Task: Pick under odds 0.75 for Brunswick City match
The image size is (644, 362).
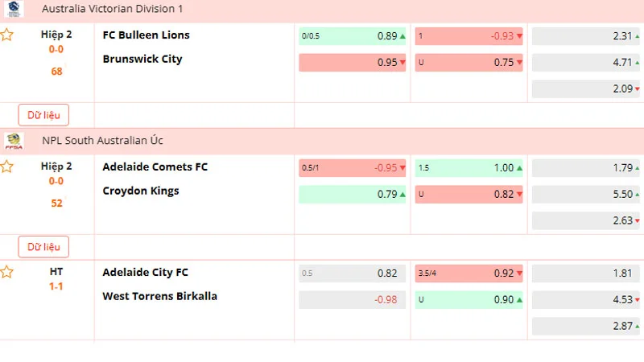Action: (x=469, y=63)
